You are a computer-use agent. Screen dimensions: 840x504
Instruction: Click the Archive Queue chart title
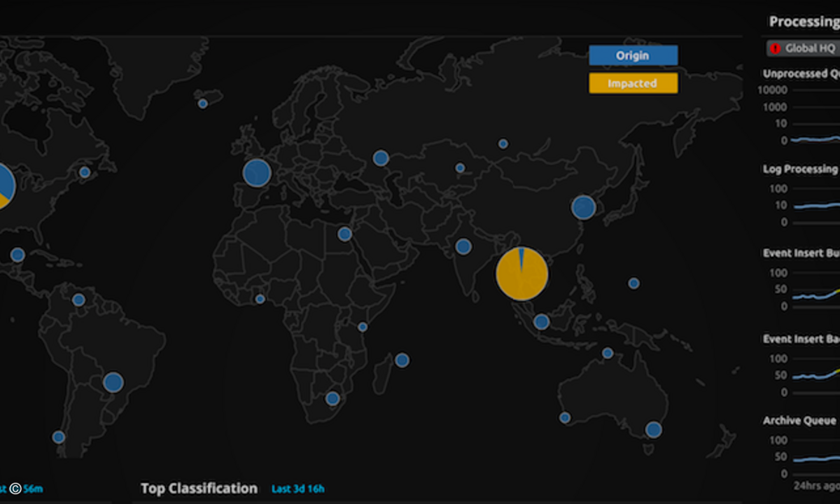pos(799,421)
